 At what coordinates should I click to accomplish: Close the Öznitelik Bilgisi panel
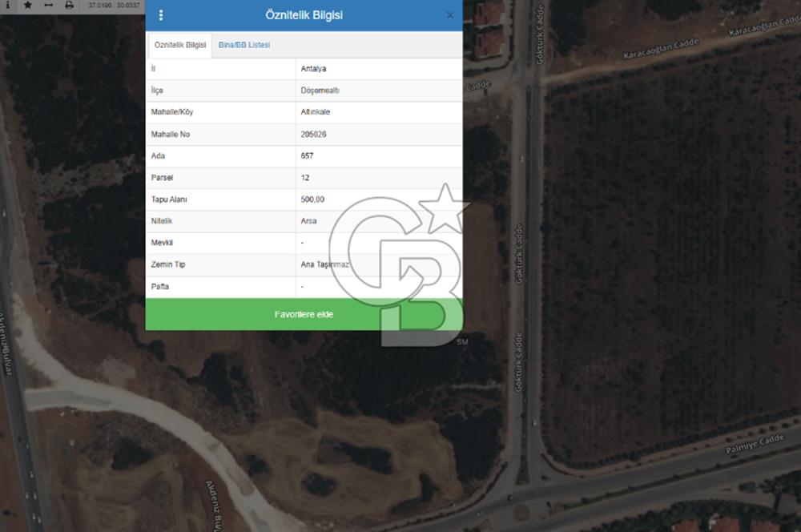[x=449, y=15]
